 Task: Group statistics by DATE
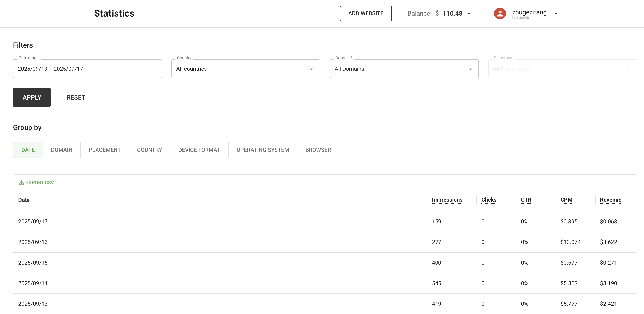(x=28, y=150)
